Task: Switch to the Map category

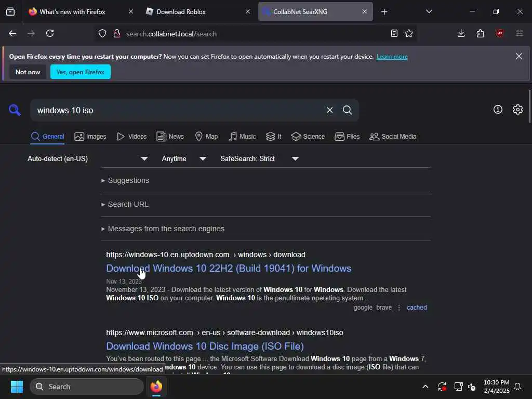Action: (x=206, y=137)
